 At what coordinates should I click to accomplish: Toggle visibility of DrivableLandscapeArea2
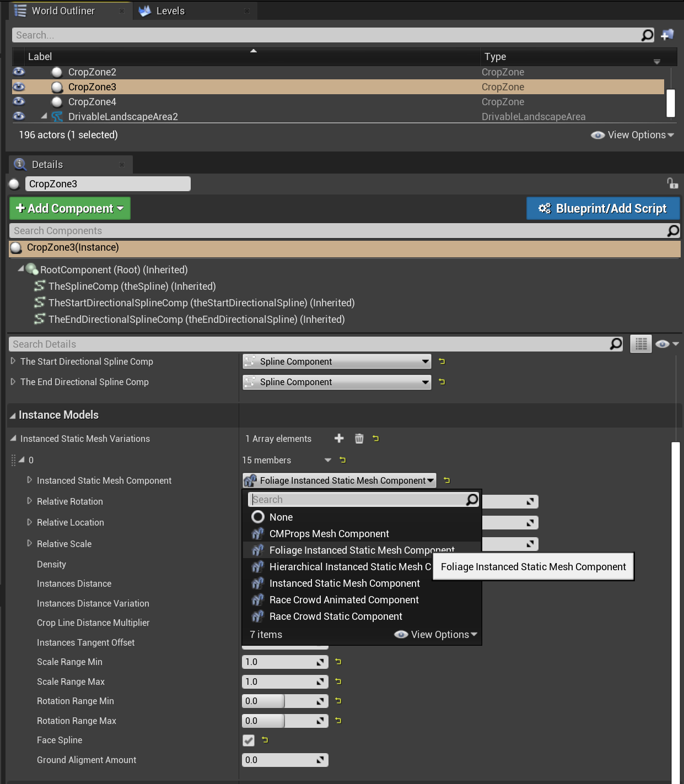click(18, 116)
